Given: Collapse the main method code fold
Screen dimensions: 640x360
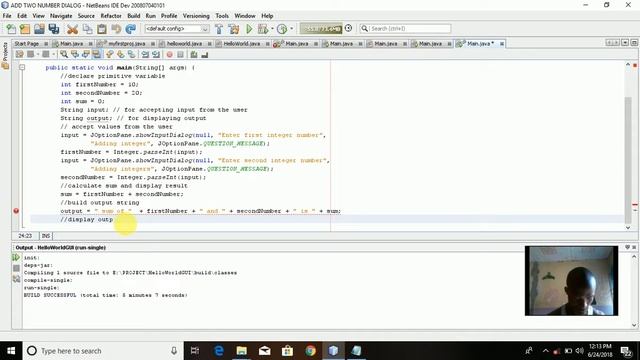Looking at the screenshot, I should (x=22, y=67).
